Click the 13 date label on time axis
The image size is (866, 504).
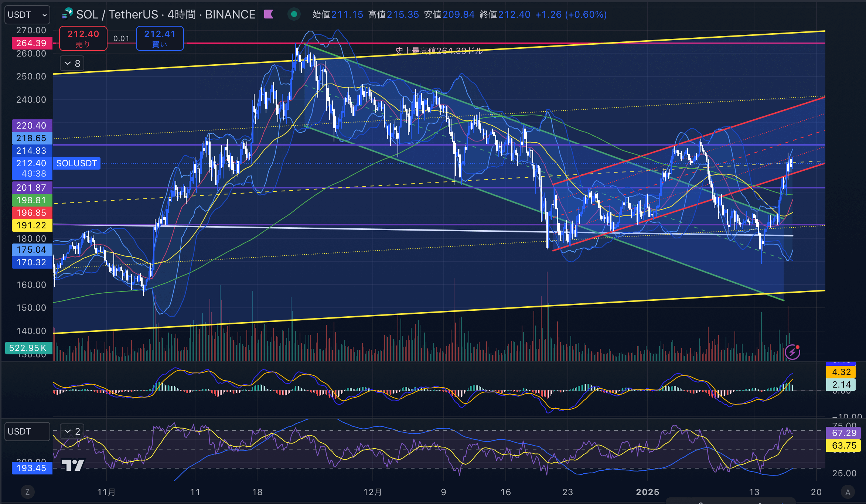[x=754, y=492]
